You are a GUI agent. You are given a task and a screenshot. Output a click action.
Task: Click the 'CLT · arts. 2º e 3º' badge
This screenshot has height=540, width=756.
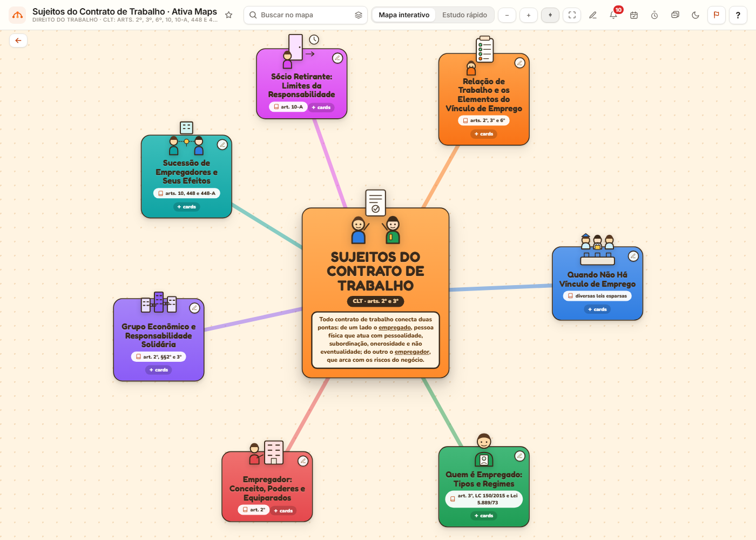pyautogui.click(x=375, y=301)
